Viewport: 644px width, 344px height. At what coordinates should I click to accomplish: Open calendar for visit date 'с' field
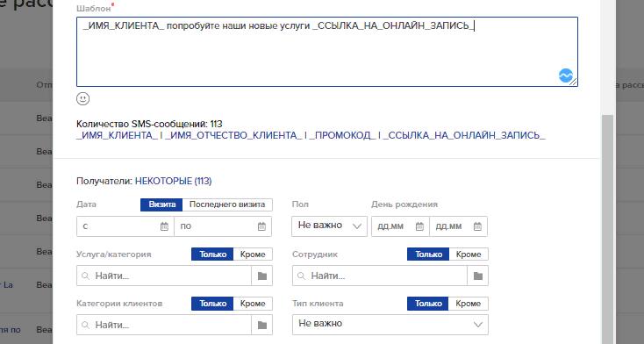164,226
